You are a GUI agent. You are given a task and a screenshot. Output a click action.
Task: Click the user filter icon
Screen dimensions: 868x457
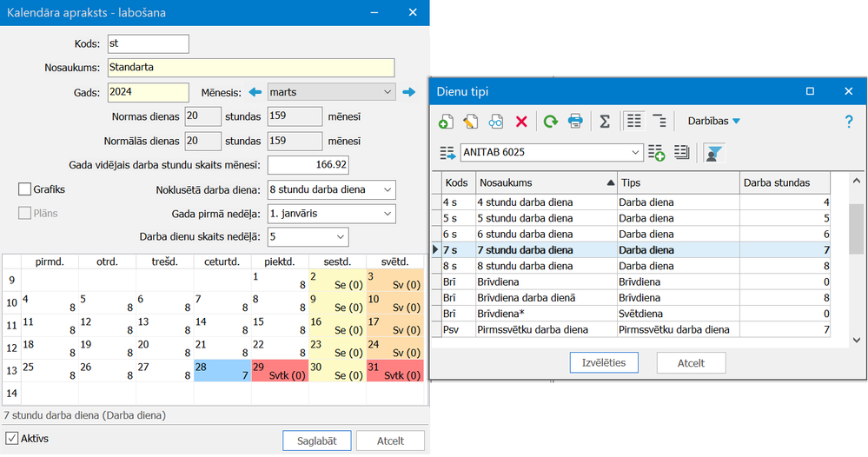coord(713,153)
